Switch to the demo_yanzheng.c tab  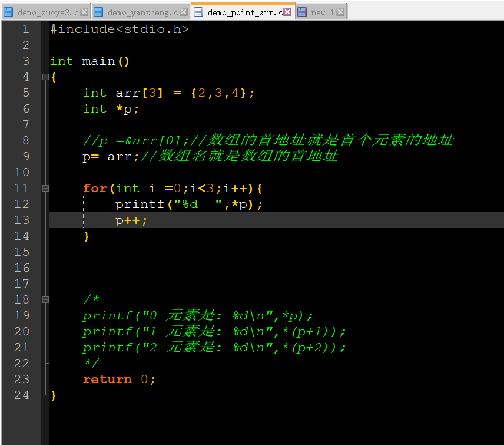pos(140,12)
